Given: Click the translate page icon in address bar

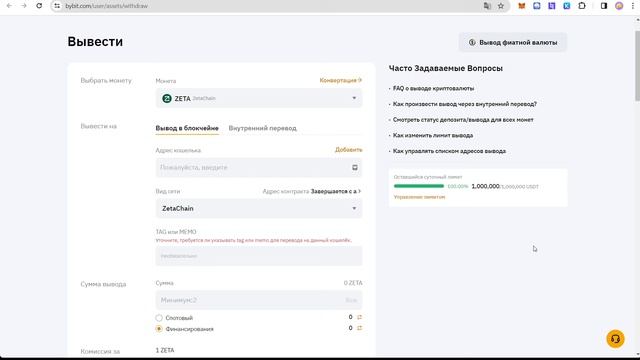Looking at the screenshot, I should tap(487, 6).
